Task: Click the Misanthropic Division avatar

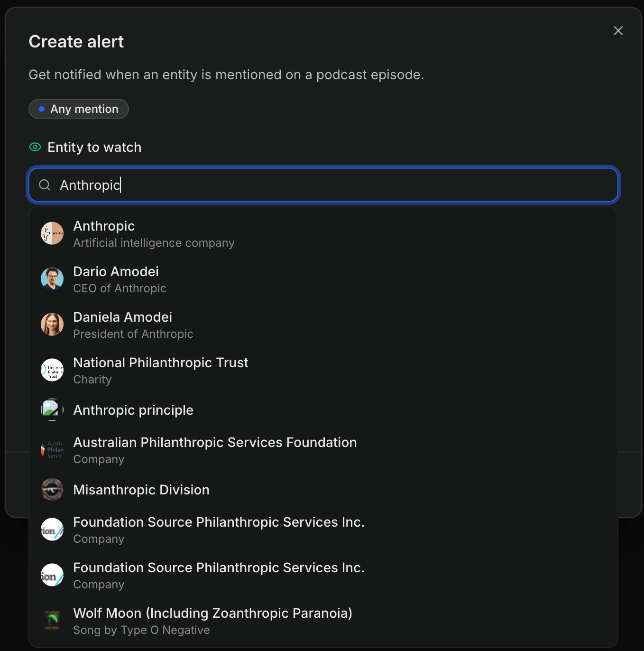Action: coord(52,490)
